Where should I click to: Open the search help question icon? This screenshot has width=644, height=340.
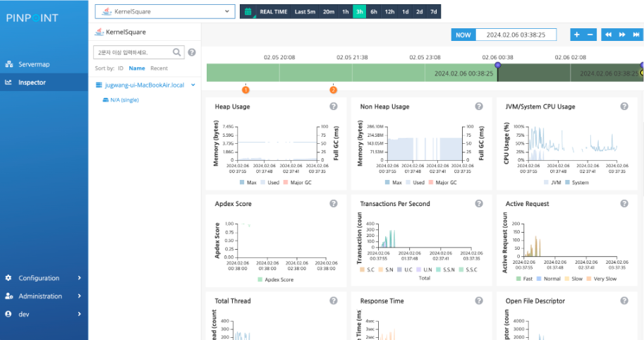[192, 52]
